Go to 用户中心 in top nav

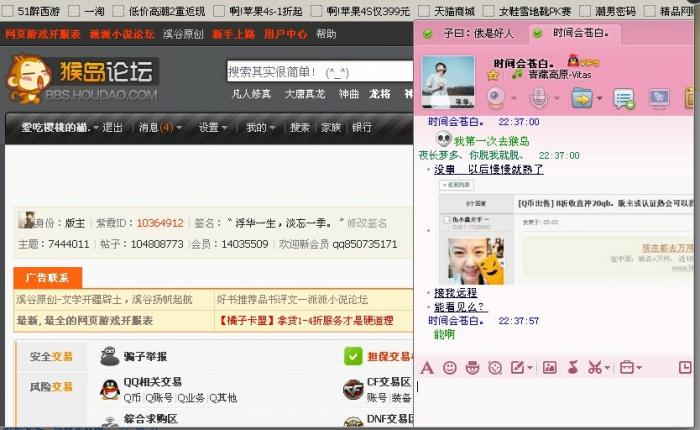tap(285, 34)
